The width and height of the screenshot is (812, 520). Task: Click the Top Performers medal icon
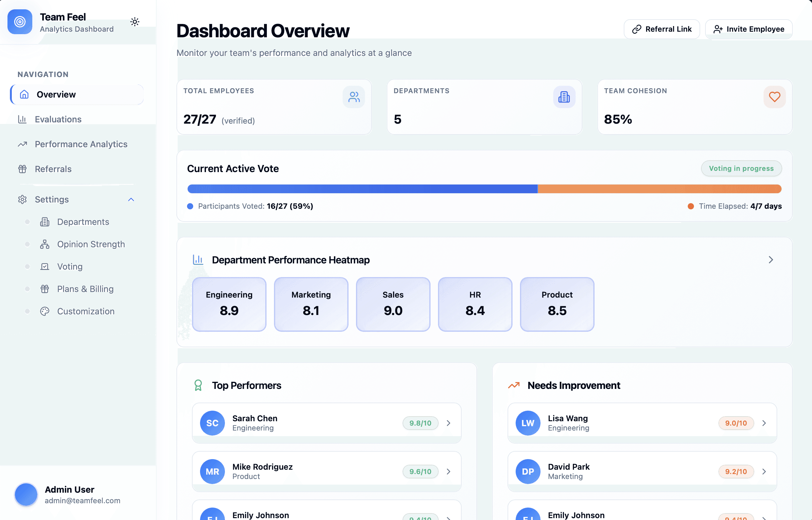pyautogui.click(x=198, y=385)
